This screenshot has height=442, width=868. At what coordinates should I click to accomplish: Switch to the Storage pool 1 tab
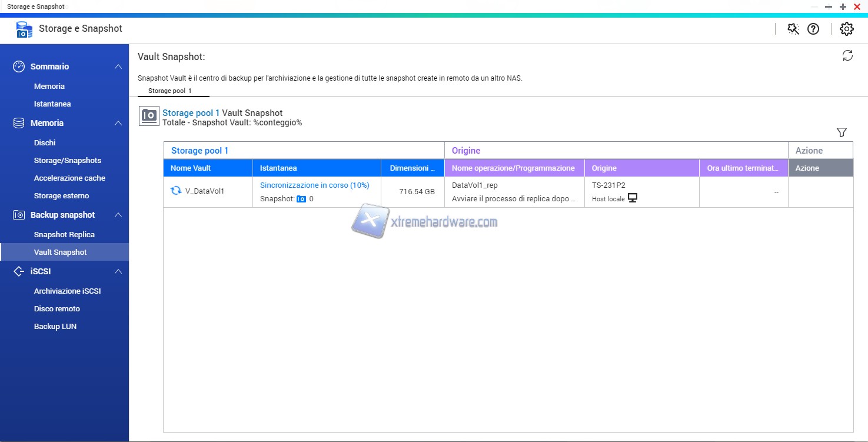pyautogui.click(x=169, y=91)
